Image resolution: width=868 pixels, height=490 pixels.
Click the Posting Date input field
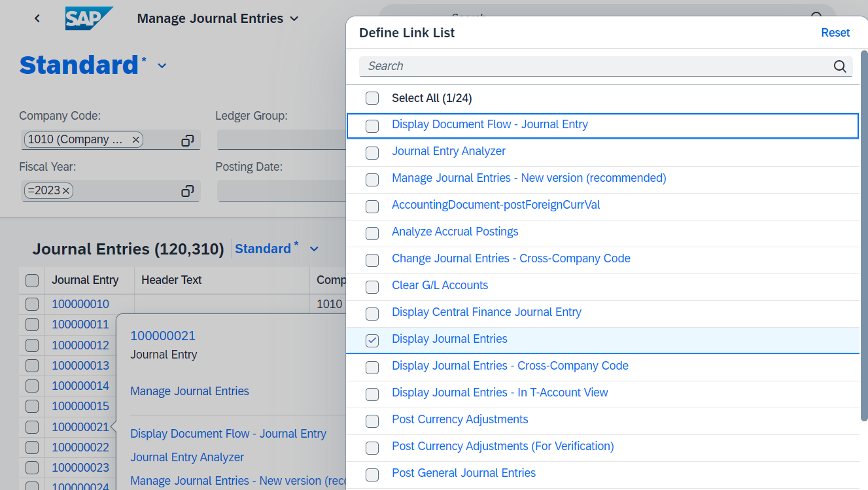pos(281,191)
